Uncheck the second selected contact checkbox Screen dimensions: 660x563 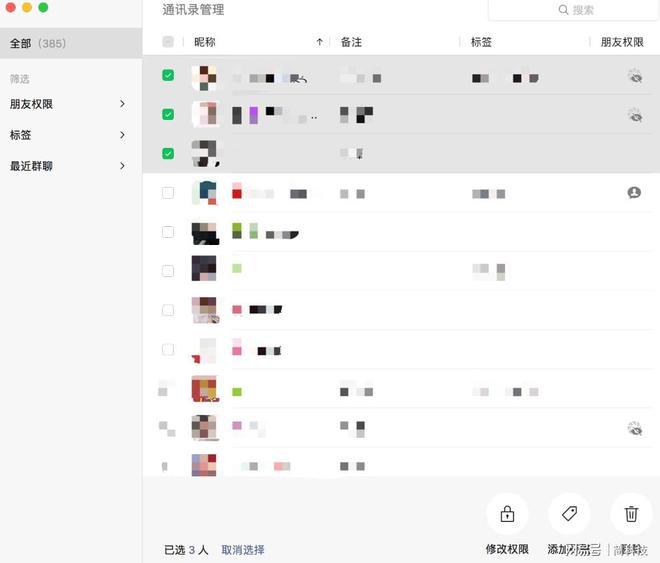coord(168,114)
